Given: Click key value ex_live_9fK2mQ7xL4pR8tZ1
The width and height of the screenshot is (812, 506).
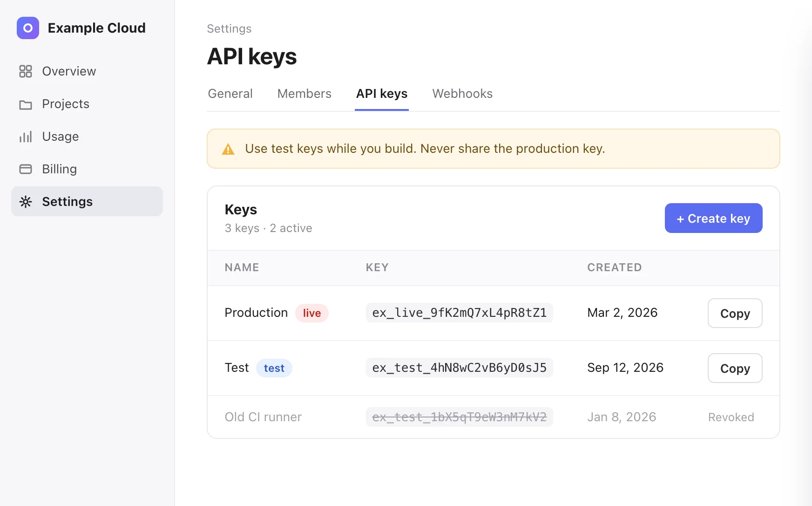Looking at the screenshot, I should (460, 313).
